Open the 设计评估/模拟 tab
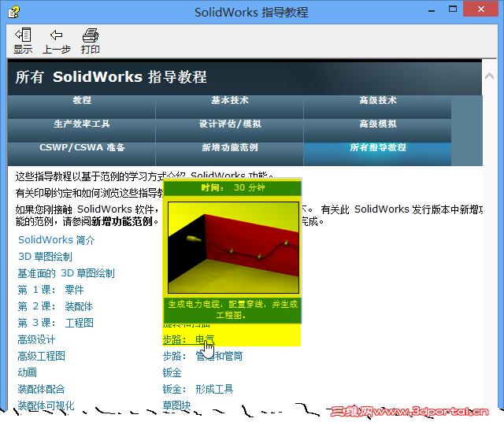 pos(229,131)
